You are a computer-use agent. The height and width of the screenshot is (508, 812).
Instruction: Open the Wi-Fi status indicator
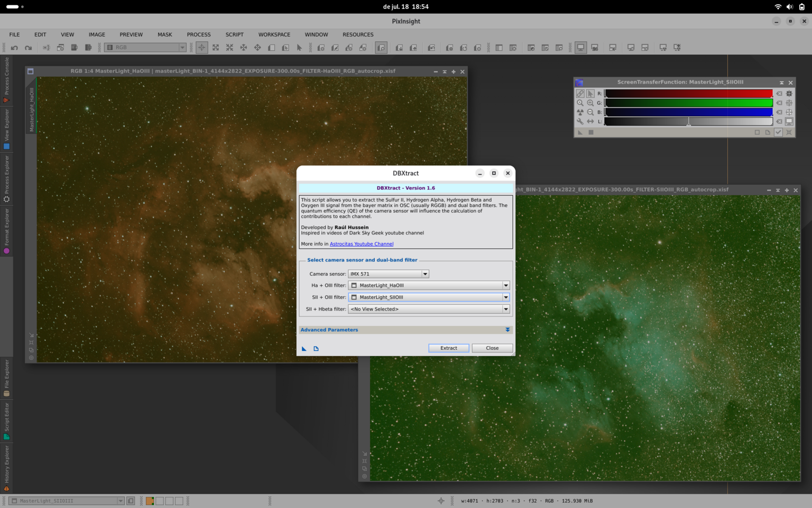(778, 7)
